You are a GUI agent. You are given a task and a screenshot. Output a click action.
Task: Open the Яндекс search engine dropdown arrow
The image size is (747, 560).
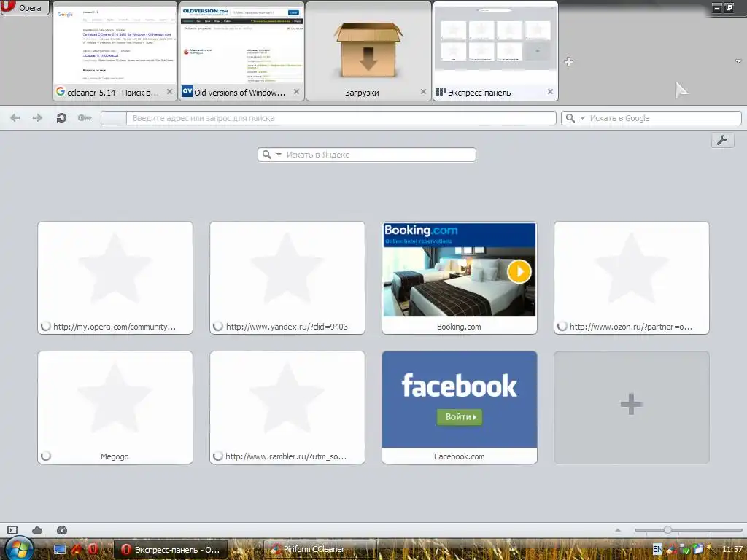click(x=279, y=155)
